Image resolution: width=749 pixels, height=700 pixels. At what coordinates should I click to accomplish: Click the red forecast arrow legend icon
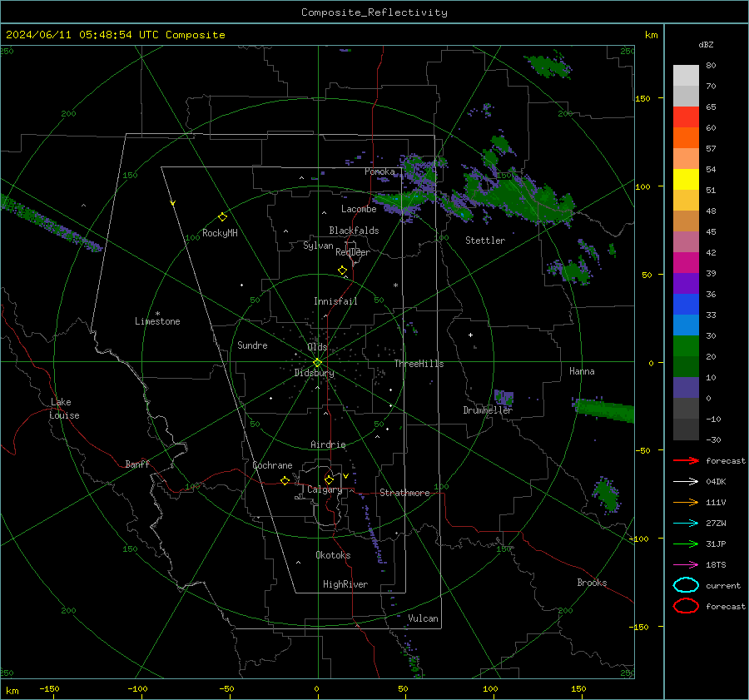(686, 460)
